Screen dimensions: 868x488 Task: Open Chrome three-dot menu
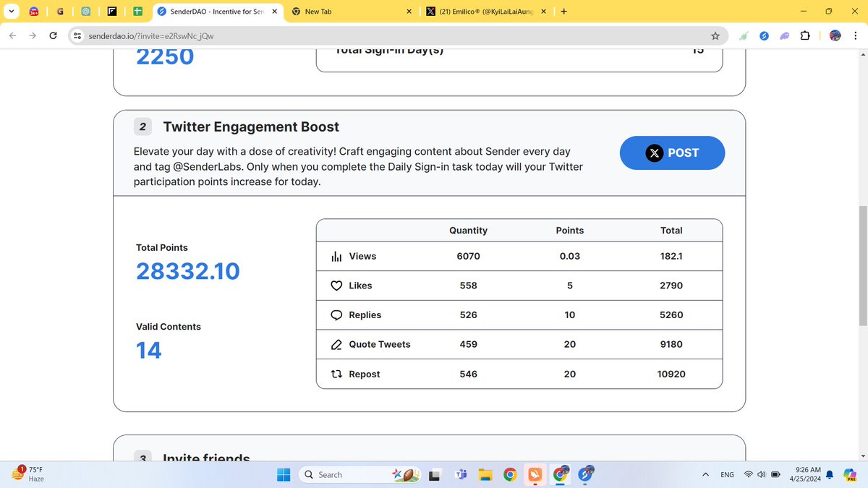pos(856,36)
